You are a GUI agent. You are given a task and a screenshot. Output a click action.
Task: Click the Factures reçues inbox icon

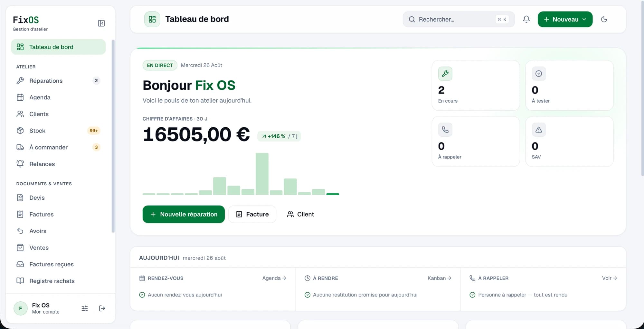click(20, 264)
